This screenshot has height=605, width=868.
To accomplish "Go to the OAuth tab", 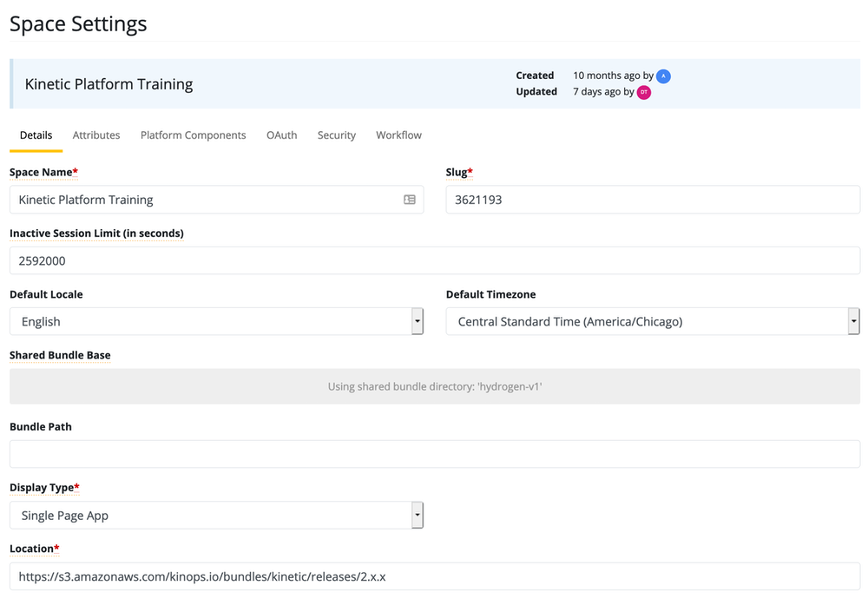I will coord(282,135).
